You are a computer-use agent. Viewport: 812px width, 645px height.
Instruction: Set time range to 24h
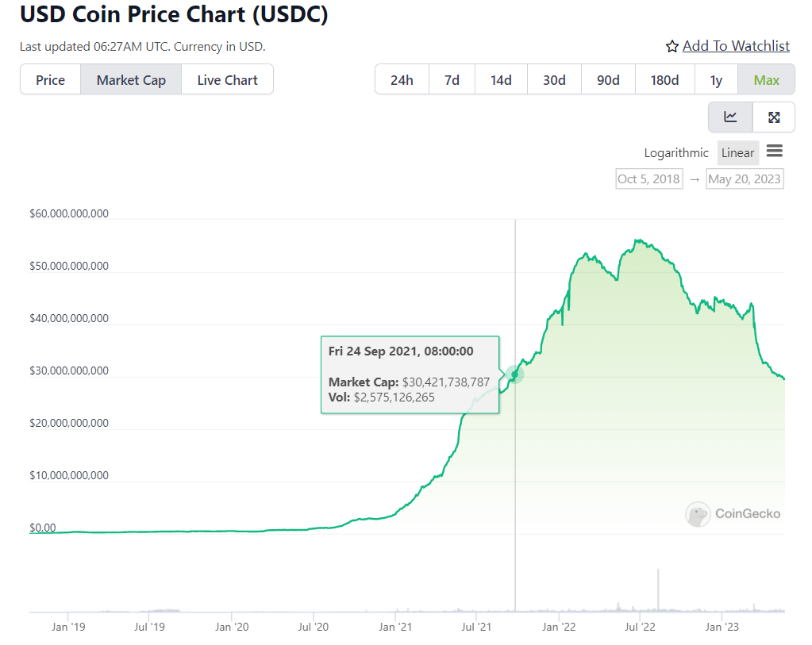coord(402,80)
